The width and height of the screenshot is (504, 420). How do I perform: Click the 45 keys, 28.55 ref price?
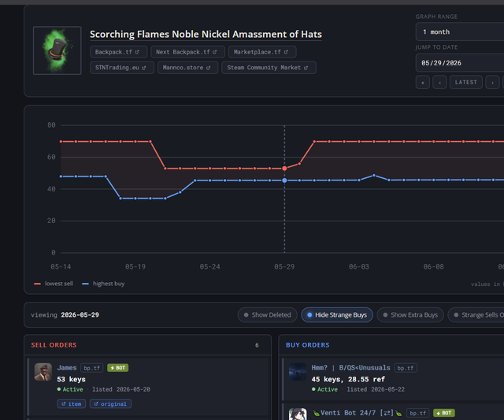(x=348, y=379)
